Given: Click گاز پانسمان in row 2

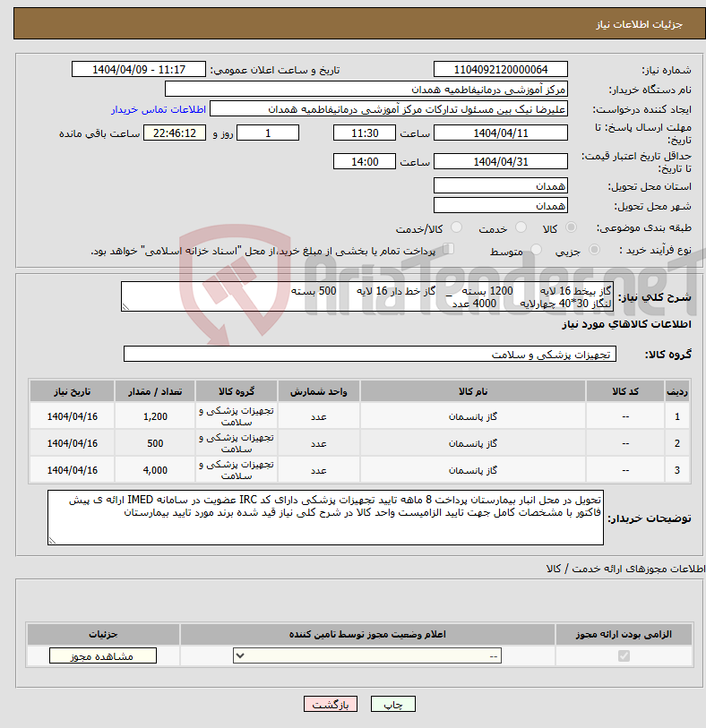Looking at the screenshot, I should pyautogui.click(x=472, y=443).
